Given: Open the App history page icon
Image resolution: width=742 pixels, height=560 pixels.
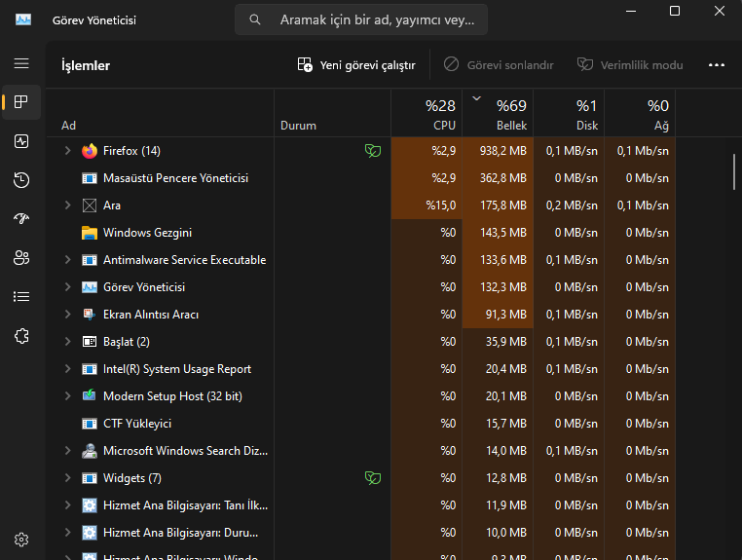Looking at the screenshot, I should (x=21, y=180).
